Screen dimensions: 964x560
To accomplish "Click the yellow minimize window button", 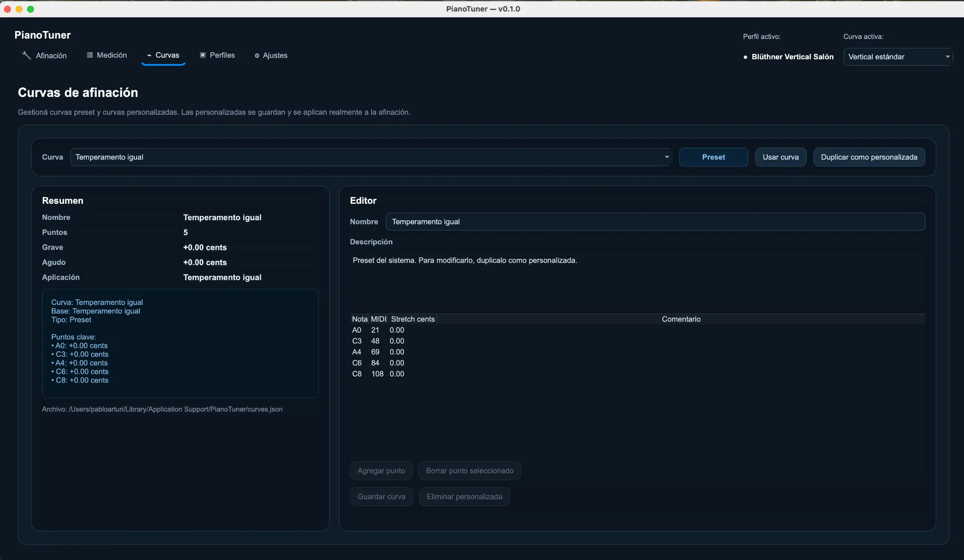I will 19,9.
